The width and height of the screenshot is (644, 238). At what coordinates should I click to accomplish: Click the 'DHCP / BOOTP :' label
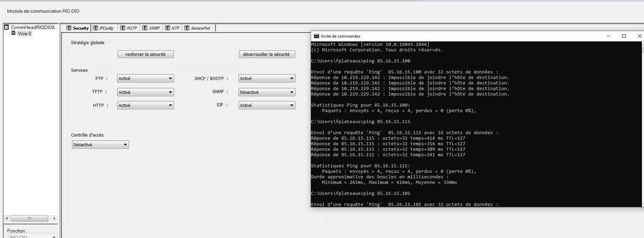[211, 78]
